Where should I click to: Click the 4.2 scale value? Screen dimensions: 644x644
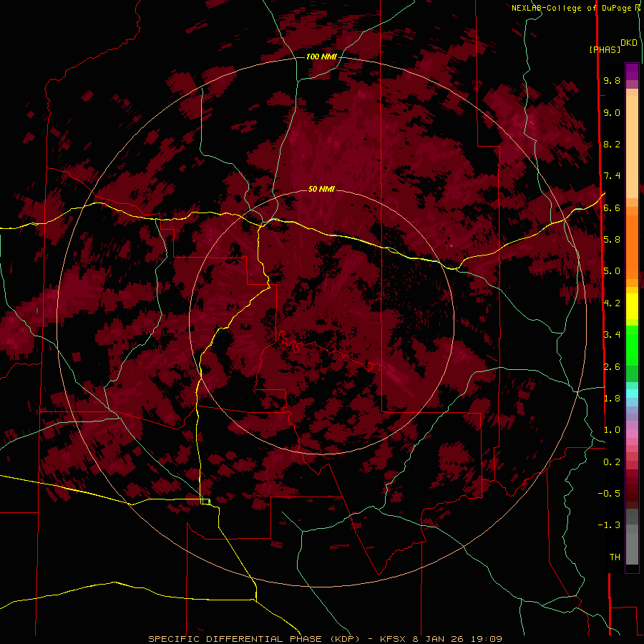click(x=612, y=303)
